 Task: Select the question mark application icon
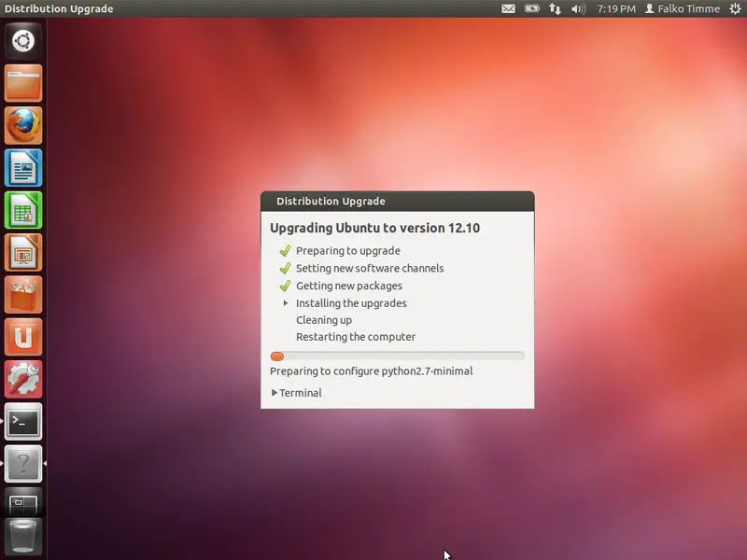click(23, 464)
